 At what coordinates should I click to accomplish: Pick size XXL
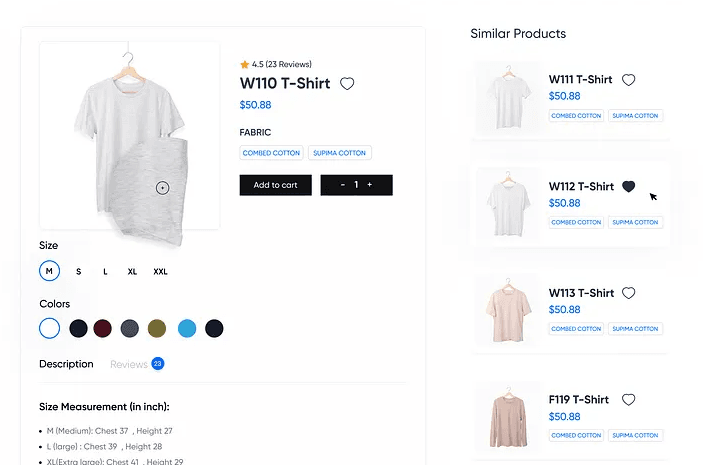(x=161, y=271)
